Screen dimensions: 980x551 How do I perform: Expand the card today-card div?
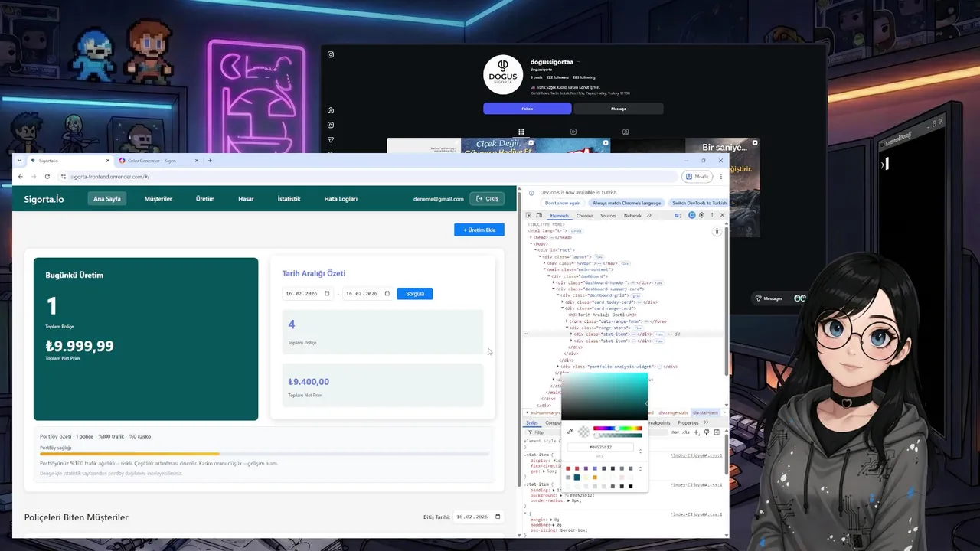(563, 302)
